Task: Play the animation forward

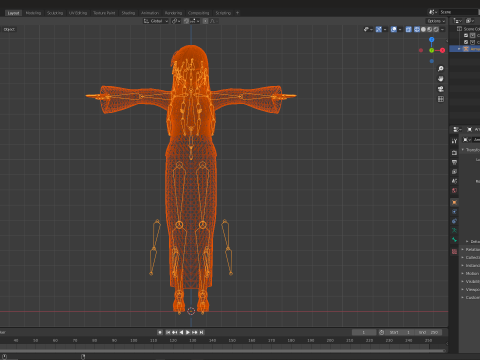Action: pyautogui.click(x=188, y=332)
